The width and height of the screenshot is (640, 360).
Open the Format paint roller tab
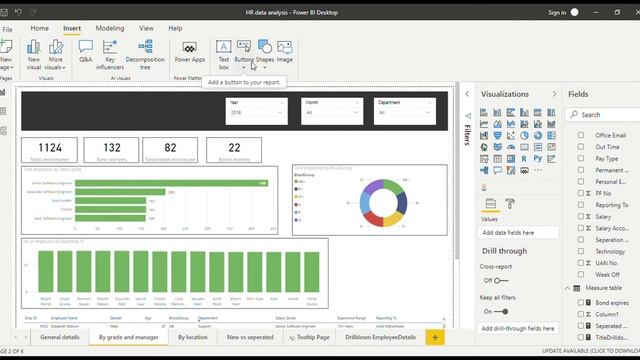point(510,203)
